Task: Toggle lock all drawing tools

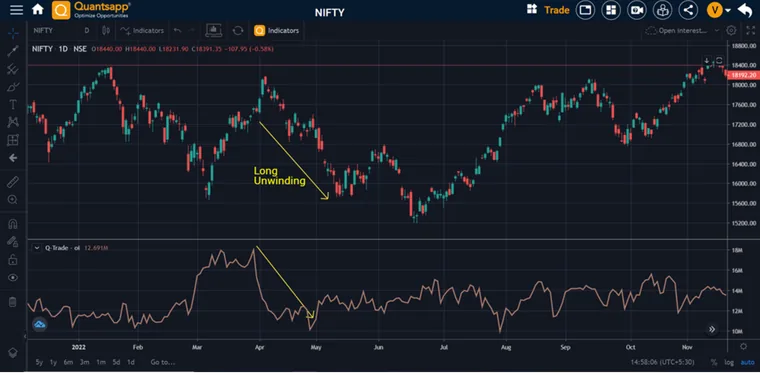Action: point(13,260)
